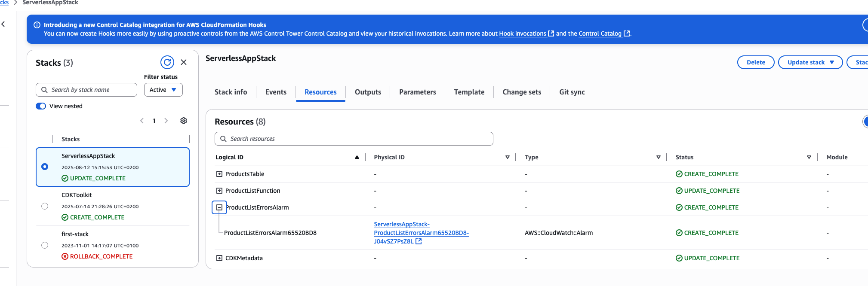The image size is (868, 286).
Task: Select the first-stack radio button
Action: tap(45, 245)
